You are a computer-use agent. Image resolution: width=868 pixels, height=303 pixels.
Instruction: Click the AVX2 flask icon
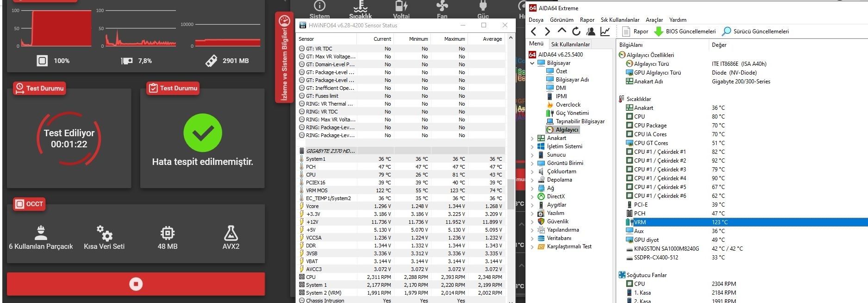pos(231,233)
